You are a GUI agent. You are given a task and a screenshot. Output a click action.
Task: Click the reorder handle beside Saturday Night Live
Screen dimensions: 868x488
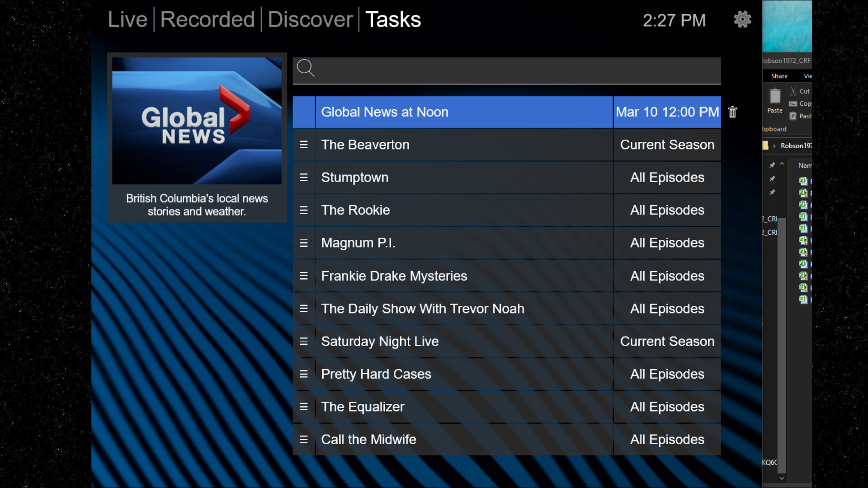click(x=304, y=342)
